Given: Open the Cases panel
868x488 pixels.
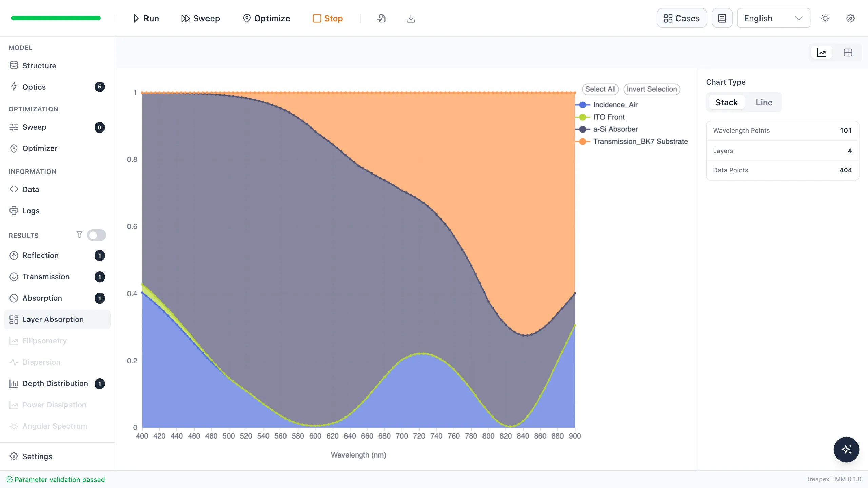Looking at the screenshot, I should click(682, 18).
